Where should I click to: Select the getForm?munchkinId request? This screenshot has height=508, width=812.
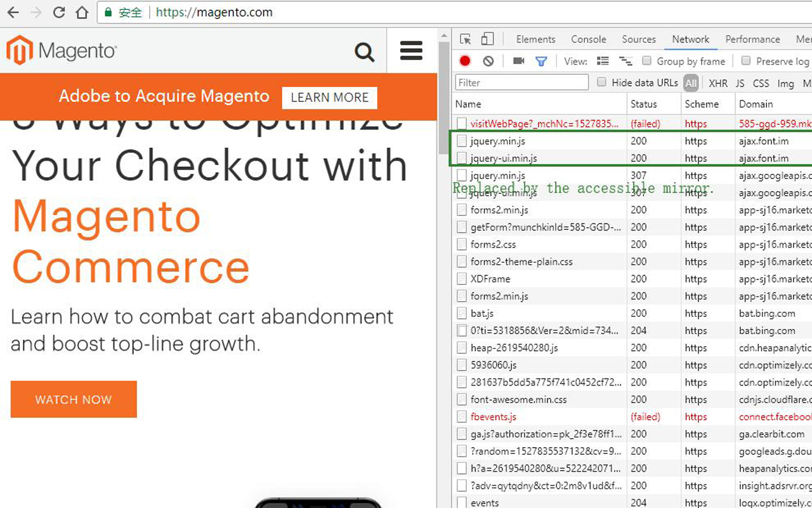(632, 227)
